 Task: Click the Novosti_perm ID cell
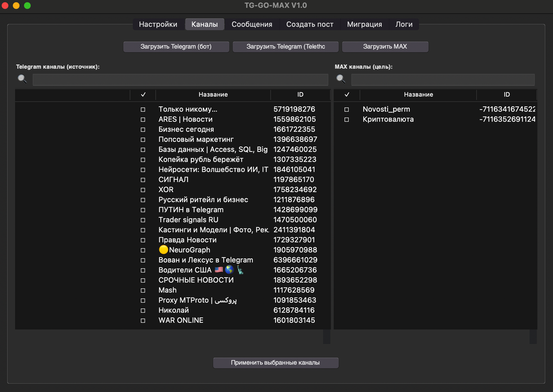507,110
